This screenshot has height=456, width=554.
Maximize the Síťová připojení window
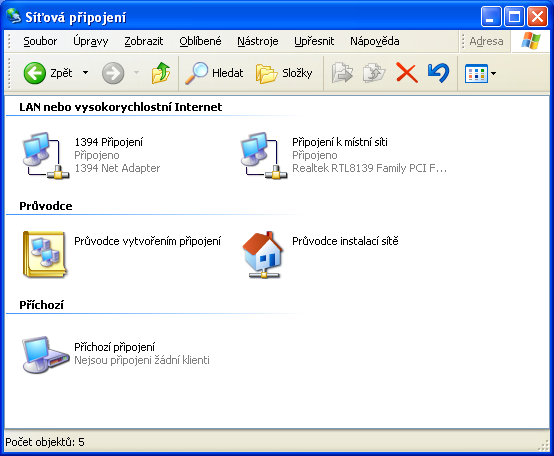tap(514, 17)
